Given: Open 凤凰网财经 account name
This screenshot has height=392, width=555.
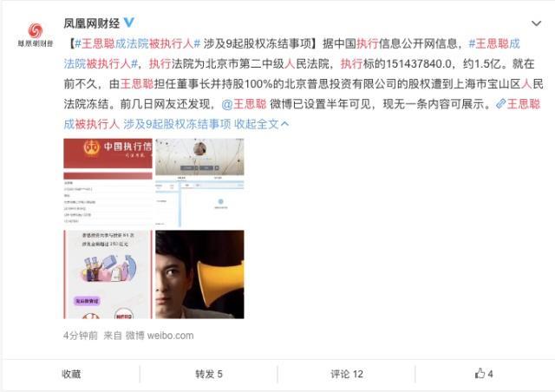Looking at the screenshot, I should point(92,23).
